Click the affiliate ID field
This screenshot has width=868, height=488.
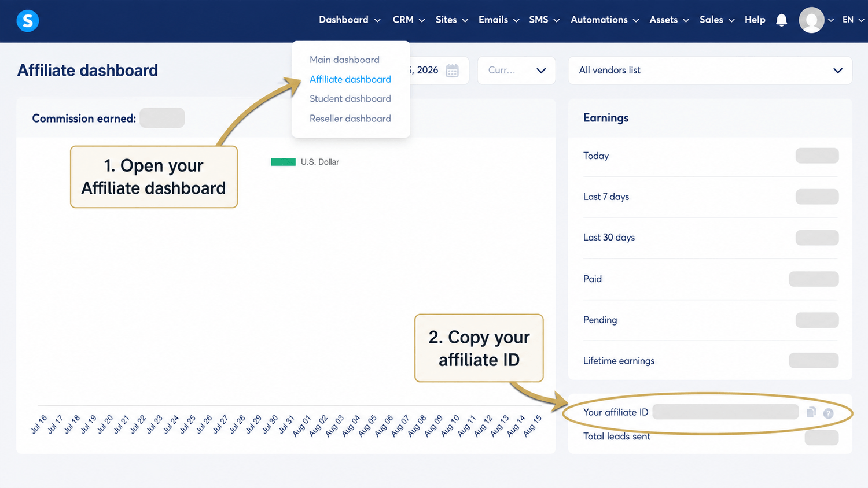[x=726, y=412]
